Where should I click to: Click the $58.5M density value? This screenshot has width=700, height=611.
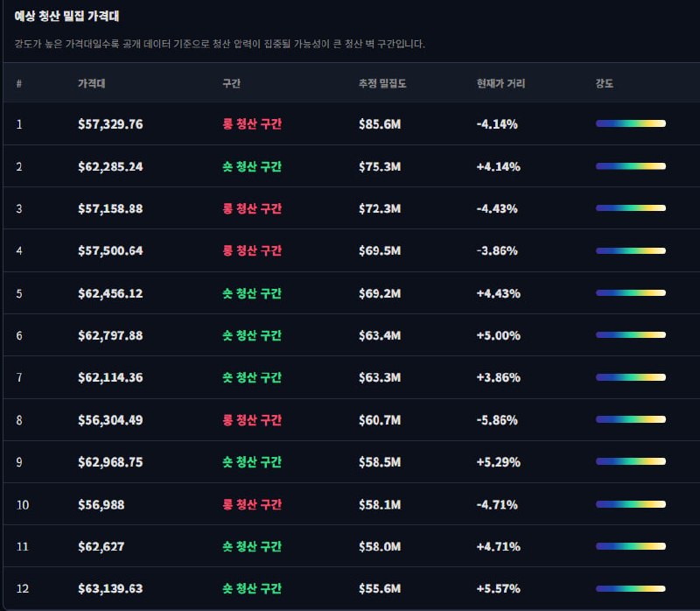[x=380, y=462]
